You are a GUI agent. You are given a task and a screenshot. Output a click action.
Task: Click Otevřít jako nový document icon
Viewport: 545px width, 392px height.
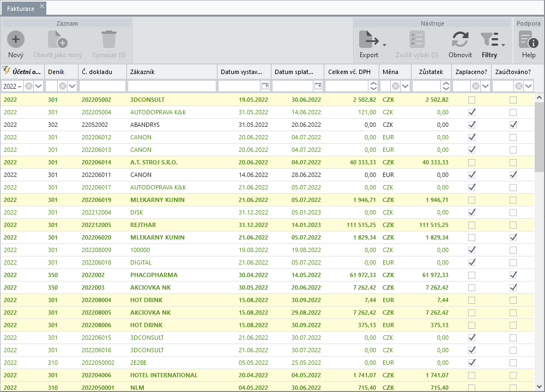point(58,39)
